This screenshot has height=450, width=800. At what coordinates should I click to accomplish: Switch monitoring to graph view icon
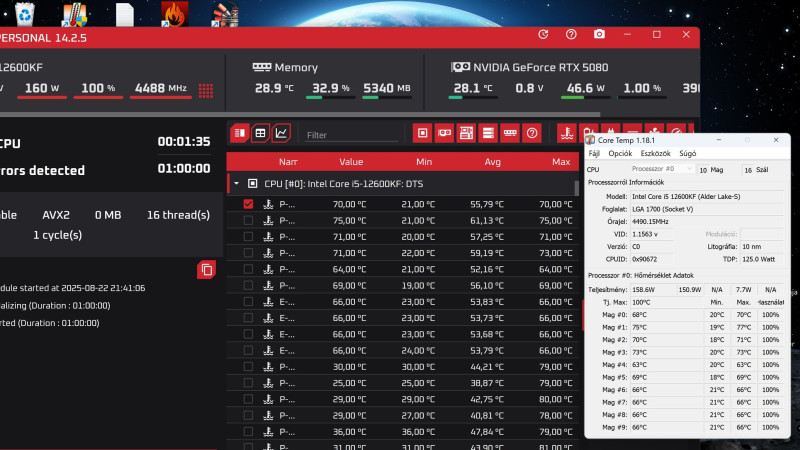281,133
